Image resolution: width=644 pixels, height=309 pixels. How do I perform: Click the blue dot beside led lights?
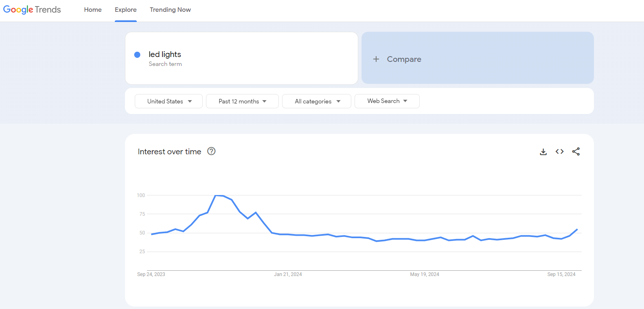137,55
